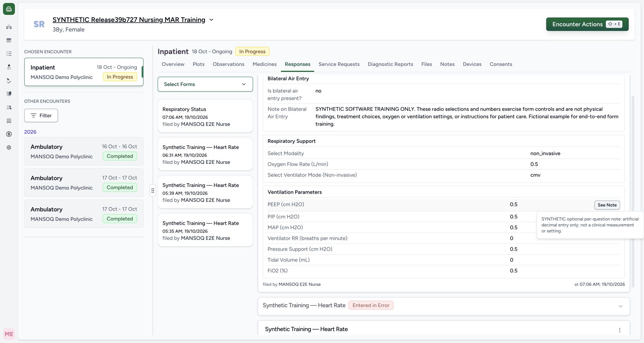Click the Encounter Actions button
The image size is (644, 343).
587,24
